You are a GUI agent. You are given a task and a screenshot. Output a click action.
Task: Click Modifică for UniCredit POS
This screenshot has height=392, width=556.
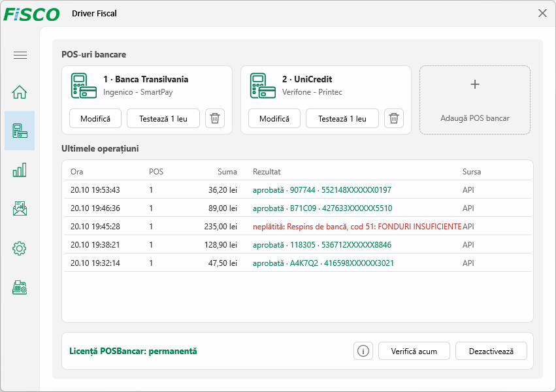click(274, 118)
